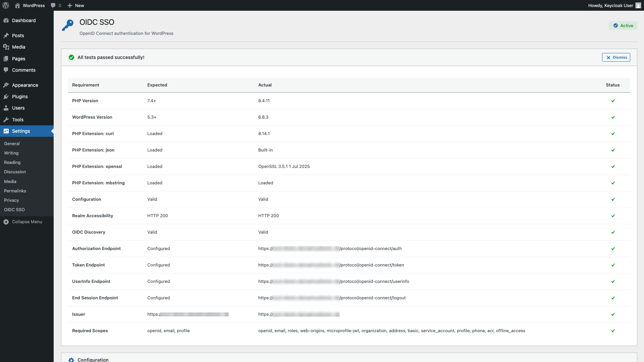The height and width of the screenshot is (362, 644).
Task: Click the user avatar in admin bar
Action: 638,5
